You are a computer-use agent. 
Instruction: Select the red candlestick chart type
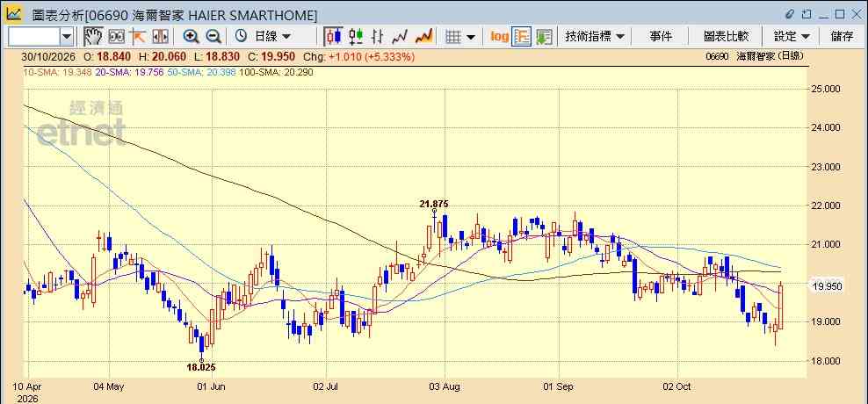333,37
